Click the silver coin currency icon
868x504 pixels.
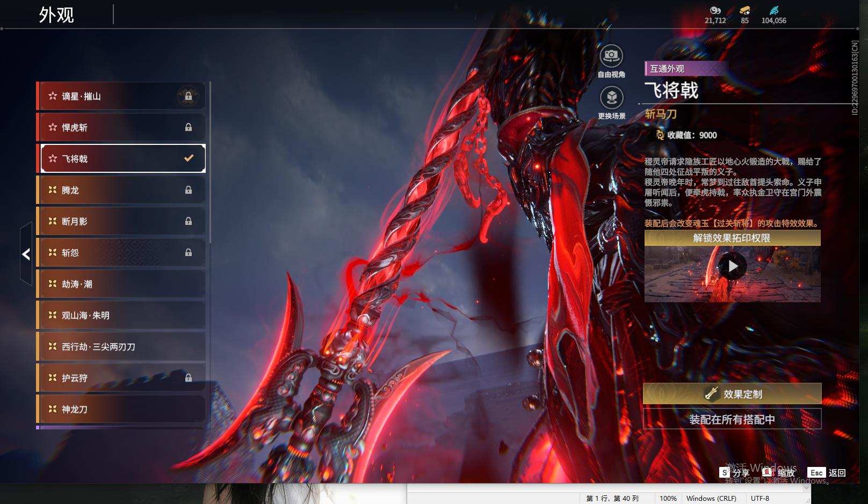tap(715, 10)
